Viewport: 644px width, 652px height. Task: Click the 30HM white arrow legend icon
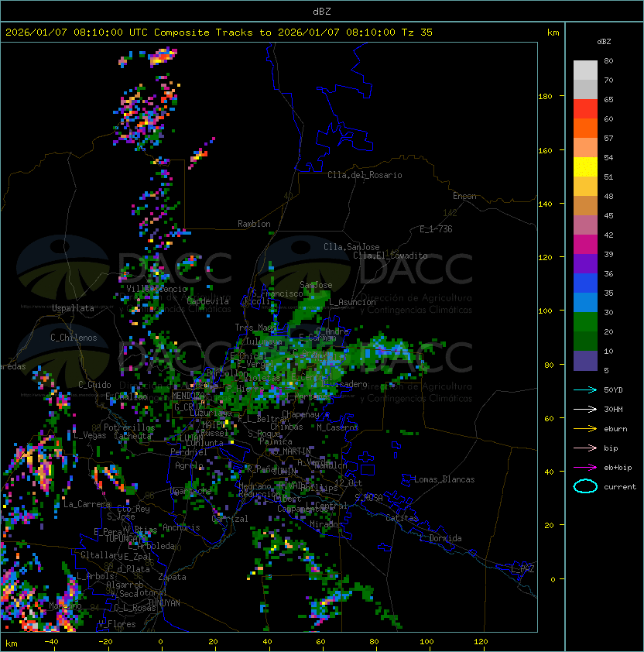[585, 410]
